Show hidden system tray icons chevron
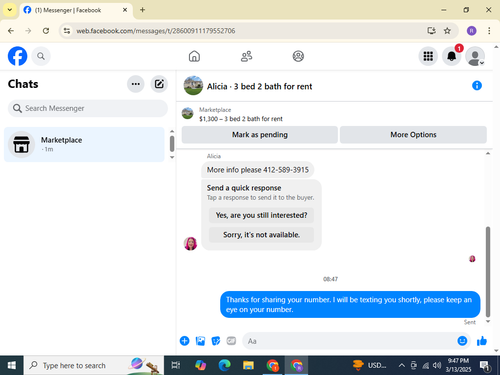This screenshot has width=500, height=375. pos(402,365)
